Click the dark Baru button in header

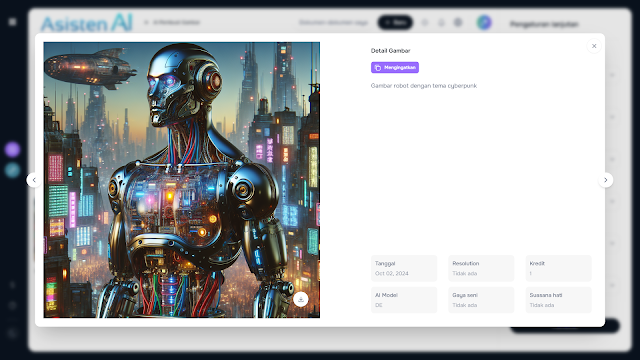[395, 22]
